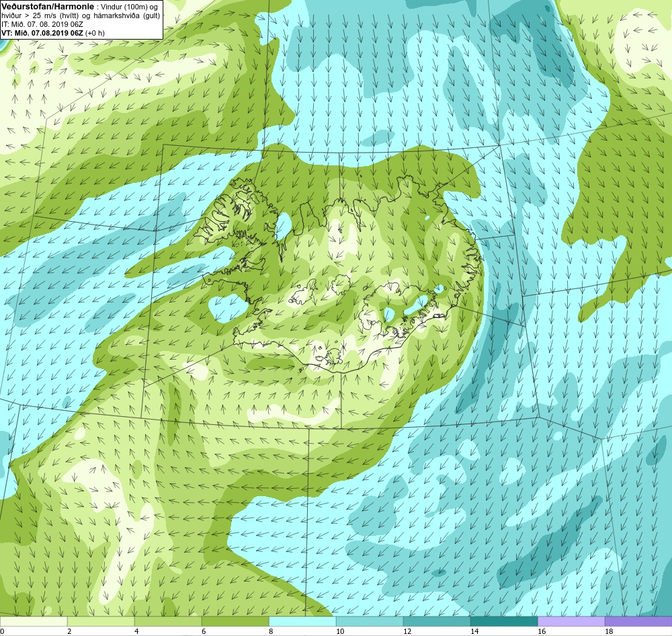Click the darker purple above-18 legend swatch
672x636 pixels.
[x=638, y=622]
